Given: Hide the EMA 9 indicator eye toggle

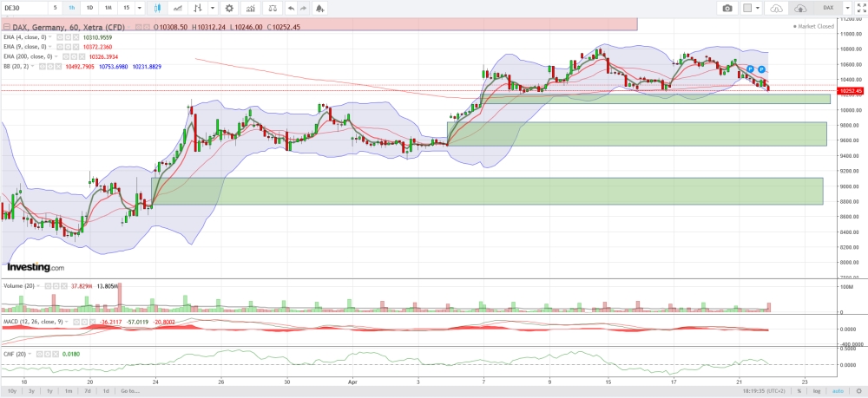Looking at the screenshot, I should (x=60, y=47).
